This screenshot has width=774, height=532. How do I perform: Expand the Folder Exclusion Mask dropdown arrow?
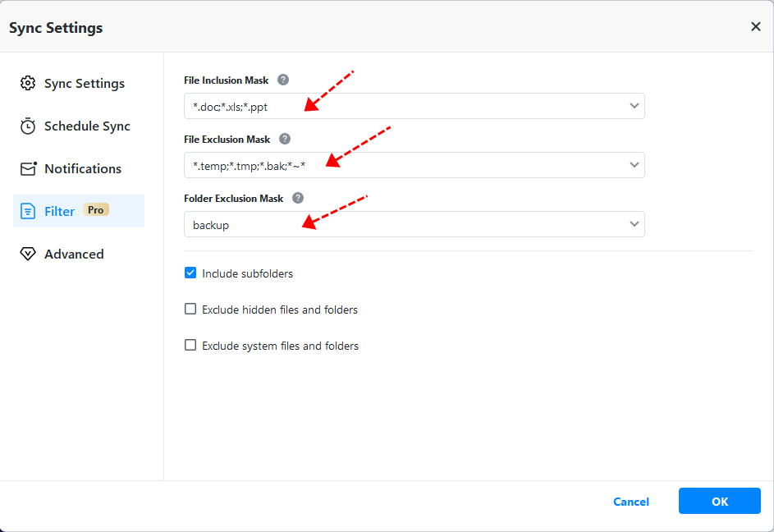[x=634, y=224]
